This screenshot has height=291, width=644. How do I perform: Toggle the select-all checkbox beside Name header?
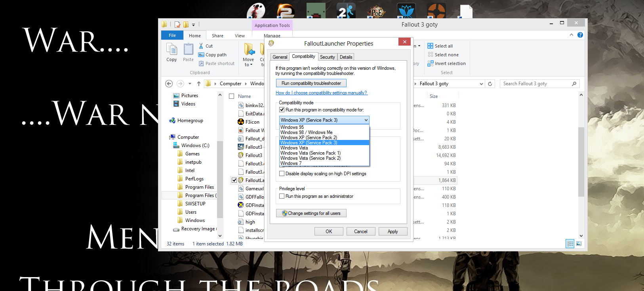[x=232, y=96]
